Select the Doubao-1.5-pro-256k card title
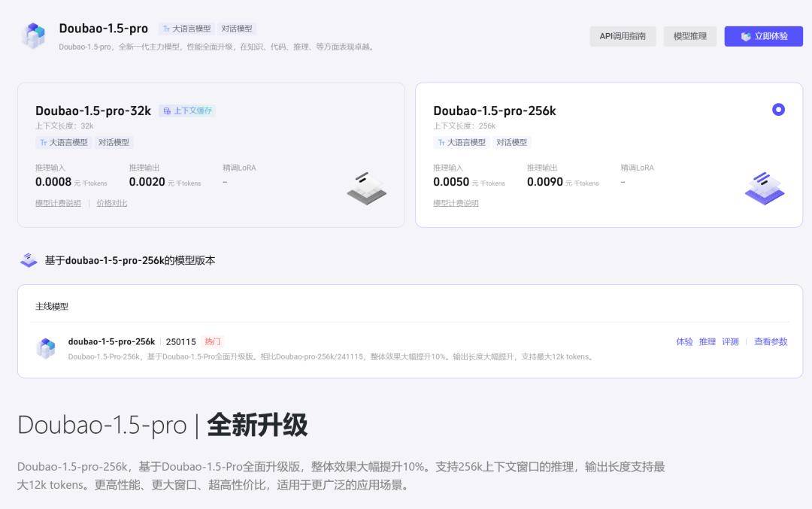 pyautogui.click(x=495, y=111)
